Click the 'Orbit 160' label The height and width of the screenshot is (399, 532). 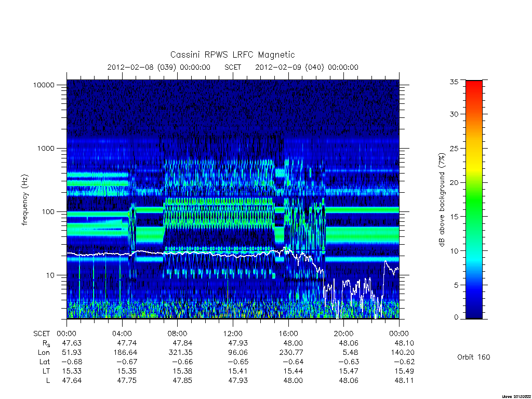pos(474,357)
